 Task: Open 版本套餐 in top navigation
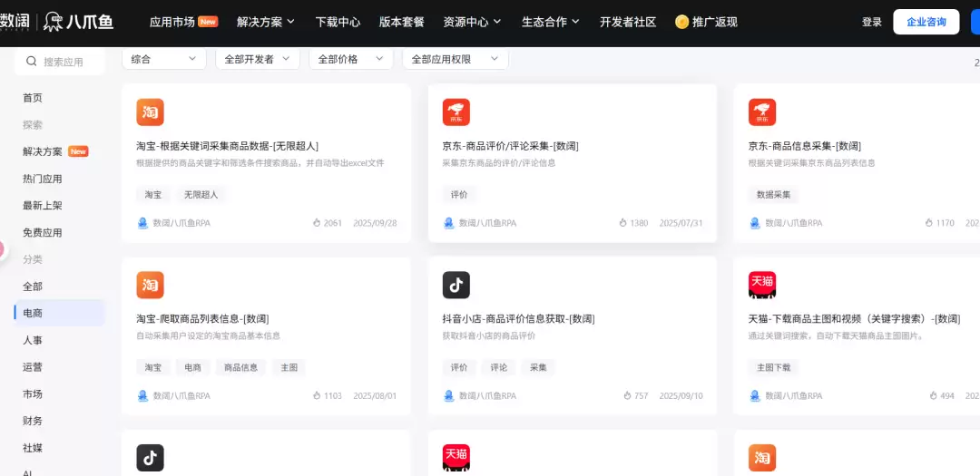[x=402, y=22]
